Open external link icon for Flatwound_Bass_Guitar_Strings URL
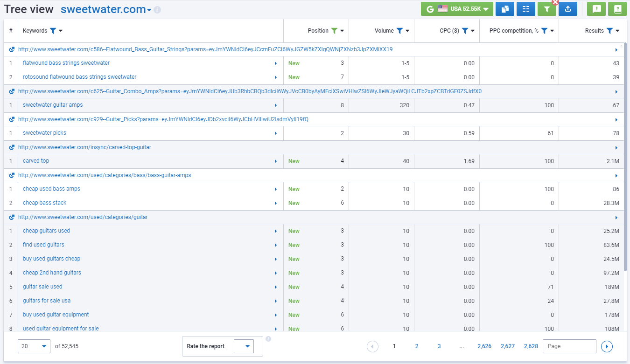630x364 pixels. coord(12,49)
